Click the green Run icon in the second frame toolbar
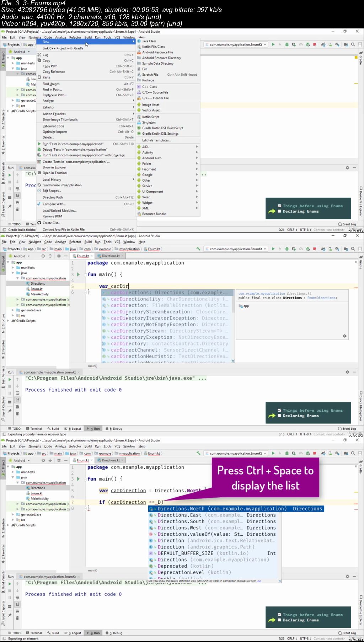364x642 pixels. click(x=273, y=249)
